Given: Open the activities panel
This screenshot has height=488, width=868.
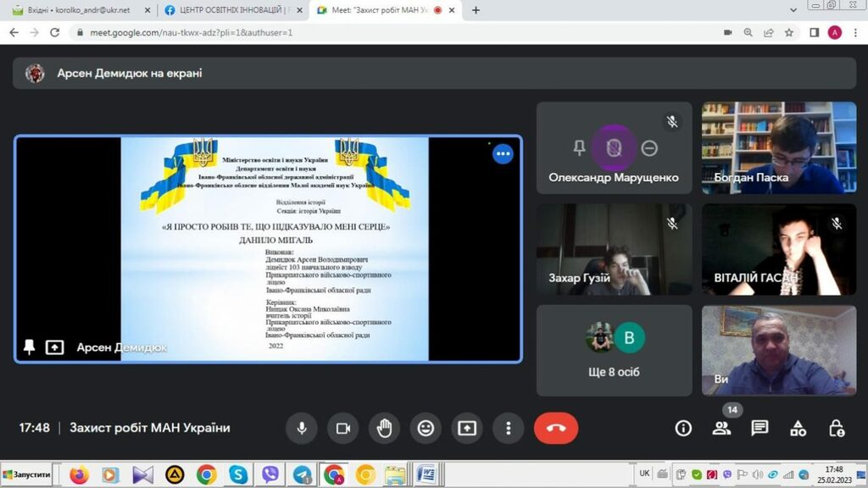Looking at the screenshot, I should [x=798, y=428].
